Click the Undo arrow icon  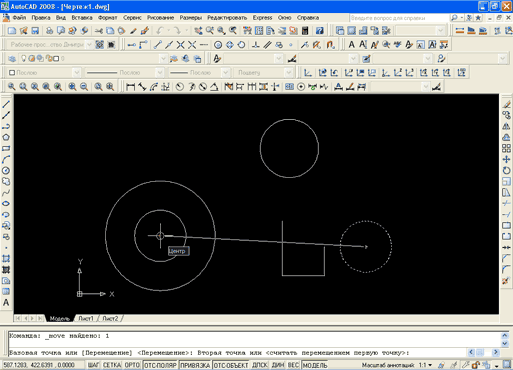160,31
